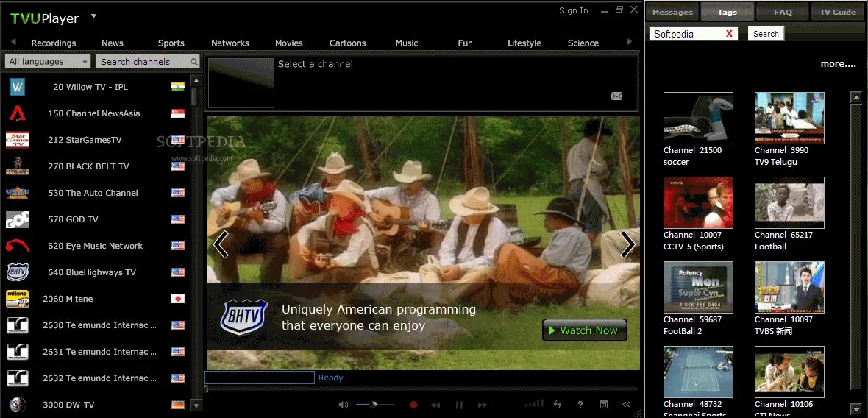Click the BLACK BELT TV logo icon

click(x=18, y=166)
